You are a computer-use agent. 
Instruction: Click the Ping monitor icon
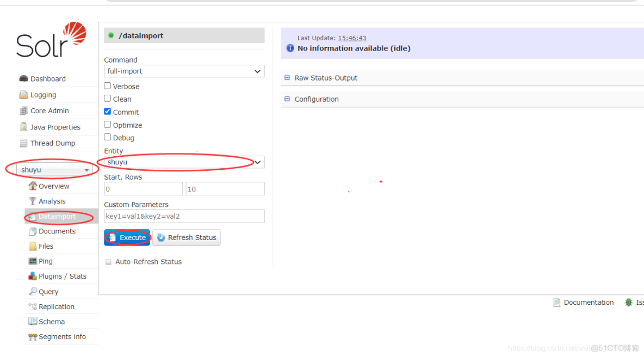tap(33, 261)
